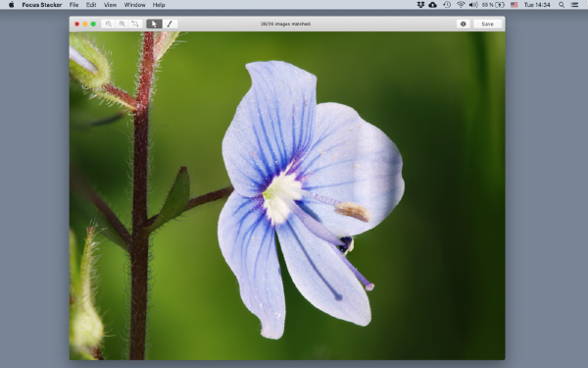
Task: Activate the arrow pointer tool
Action: coord(154,24)
